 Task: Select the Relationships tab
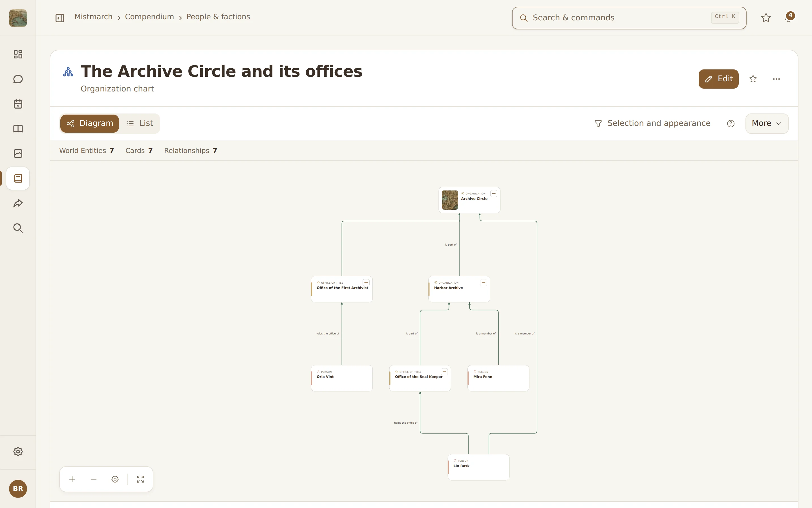pyautogui.click(x=191, y=150)
